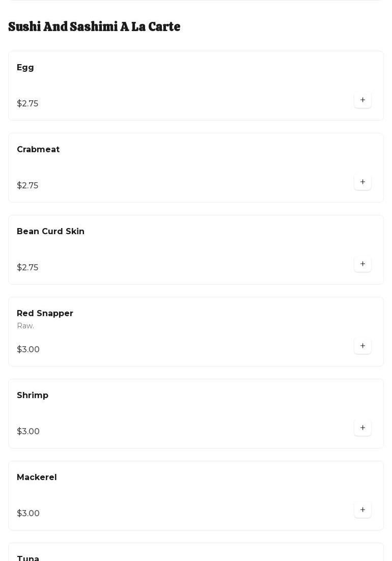392x561 pixels.
Task: Open the Tuna menu item
Action: click(x=28, y=558)
